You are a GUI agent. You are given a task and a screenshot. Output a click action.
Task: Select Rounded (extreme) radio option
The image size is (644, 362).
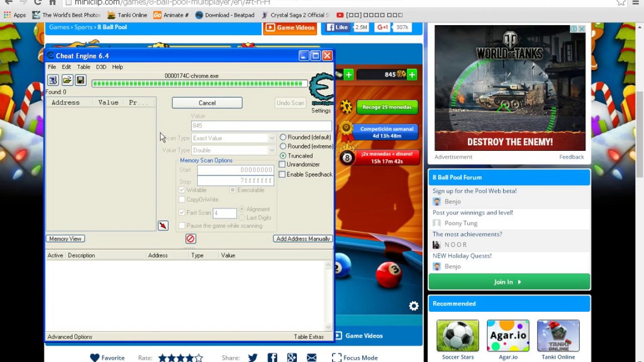pyautogui.click(x=283, y=146)
